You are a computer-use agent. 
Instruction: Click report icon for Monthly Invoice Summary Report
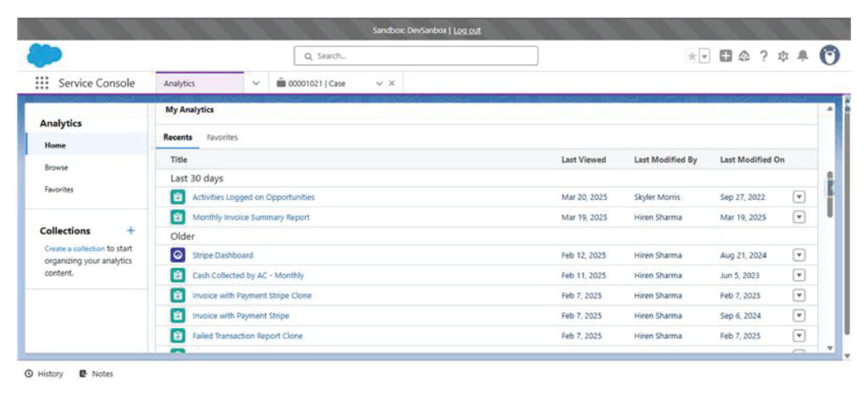click(x=178, y=218)
